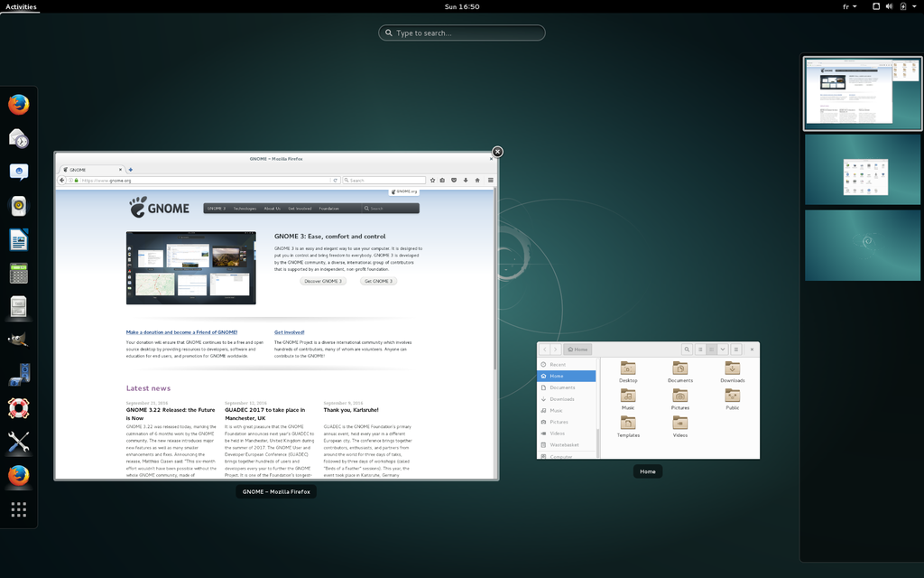Select the GNOME tab in Firefox

(x=91, y=169)
